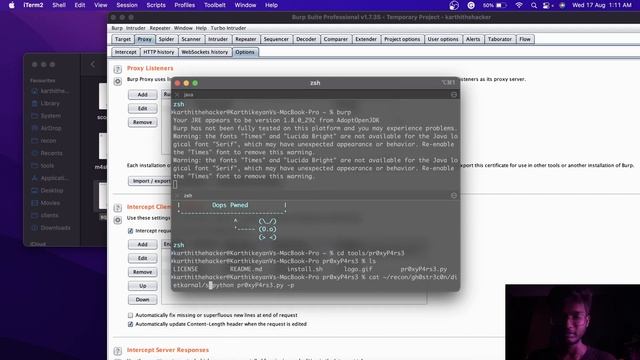The height and width of the screenshot is (360, 640).
Task: Open the Proxy Listeners gear options icon
Action: [x=118, y=81]
